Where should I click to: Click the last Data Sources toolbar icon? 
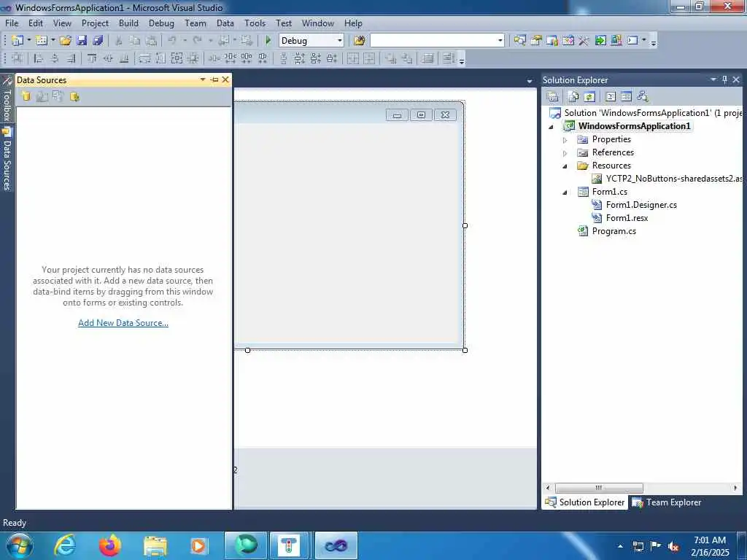pos(75,97)
